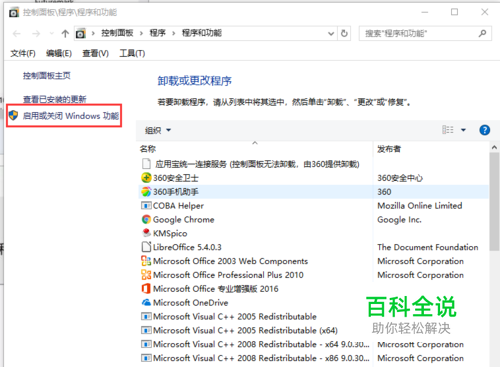The width and height of the screenshot is (500, 367).
Task: Select the 360手机助手 name
Action: [x=176, y=192]
